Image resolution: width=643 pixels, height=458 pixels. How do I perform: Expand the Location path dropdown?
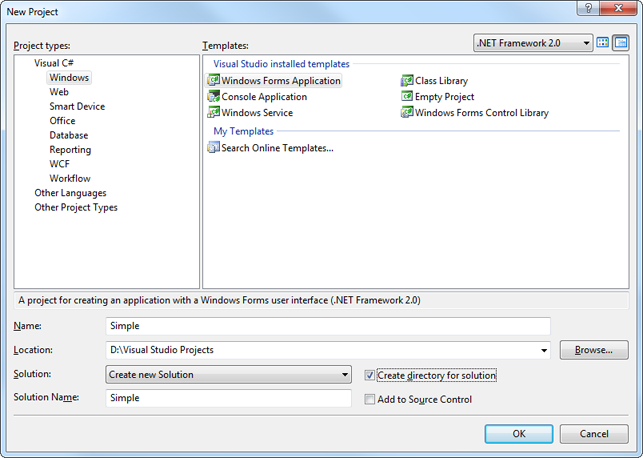coord(544,350)
